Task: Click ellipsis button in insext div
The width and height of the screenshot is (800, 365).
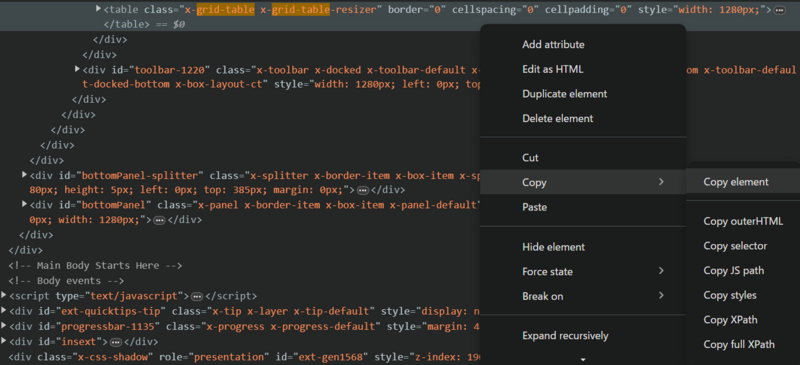Action: (116, 342)
